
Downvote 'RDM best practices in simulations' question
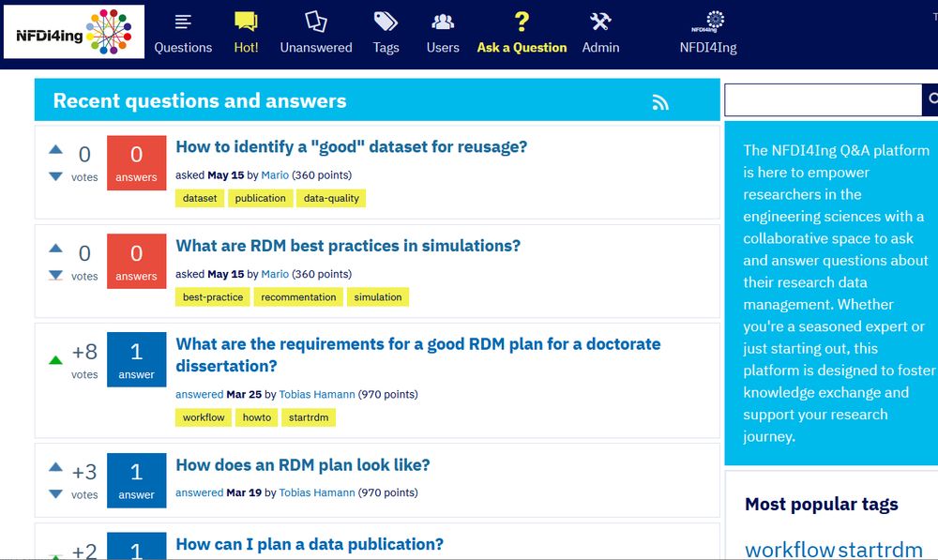(x=55, y=275)
